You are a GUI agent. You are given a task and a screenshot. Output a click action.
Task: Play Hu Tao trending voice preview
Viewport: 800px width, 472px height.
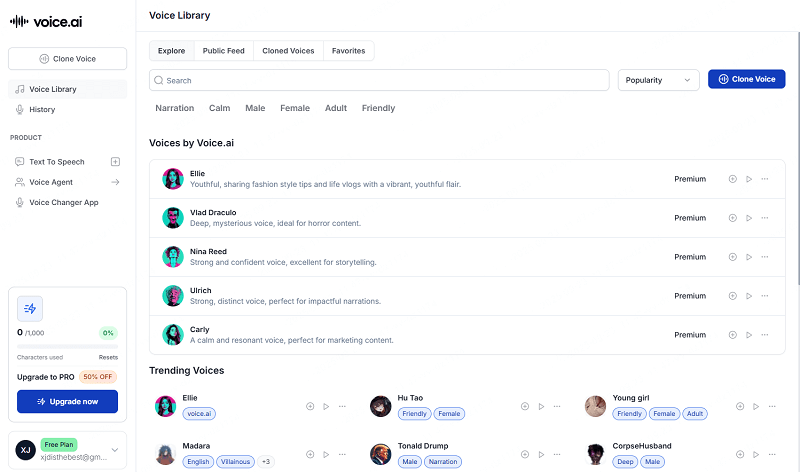[x=541, y=407]
